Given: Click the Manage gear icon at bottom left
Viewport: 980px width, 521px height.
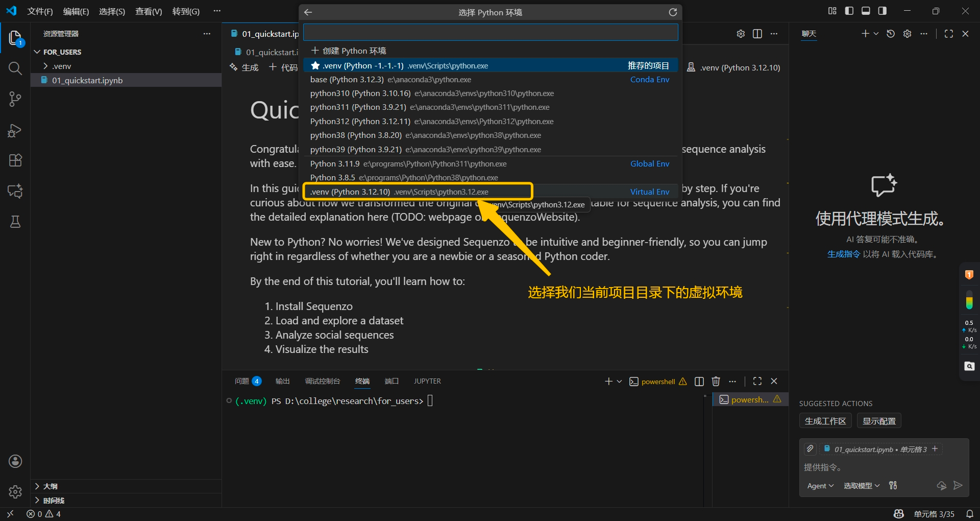Looking at the screenshot, I should (x=15, y=492).
